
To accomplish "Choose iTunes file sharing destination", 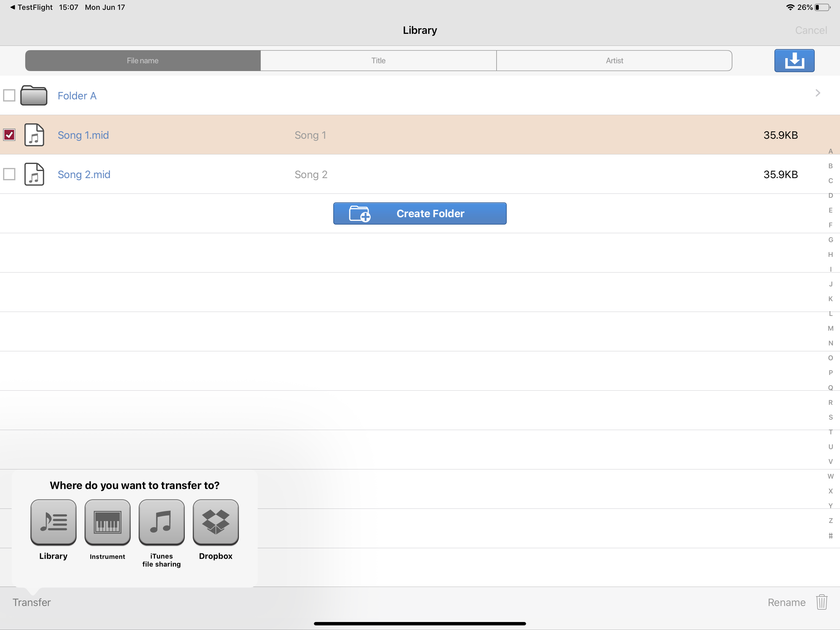I will click(x=161, y=522).
